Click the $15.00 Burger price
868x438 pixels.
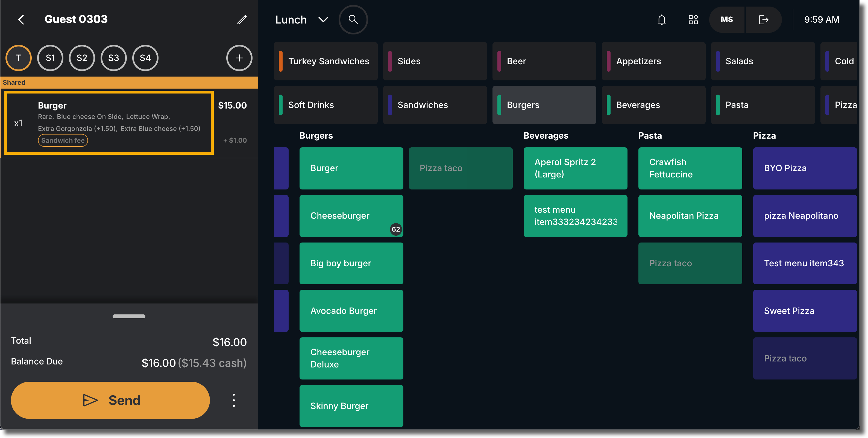pos(232,106)
